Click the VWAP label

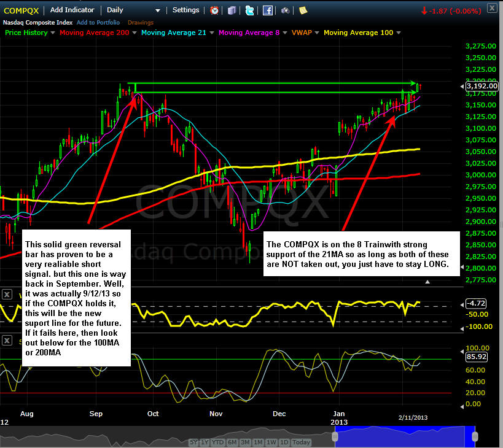click(x=302, y=33)
